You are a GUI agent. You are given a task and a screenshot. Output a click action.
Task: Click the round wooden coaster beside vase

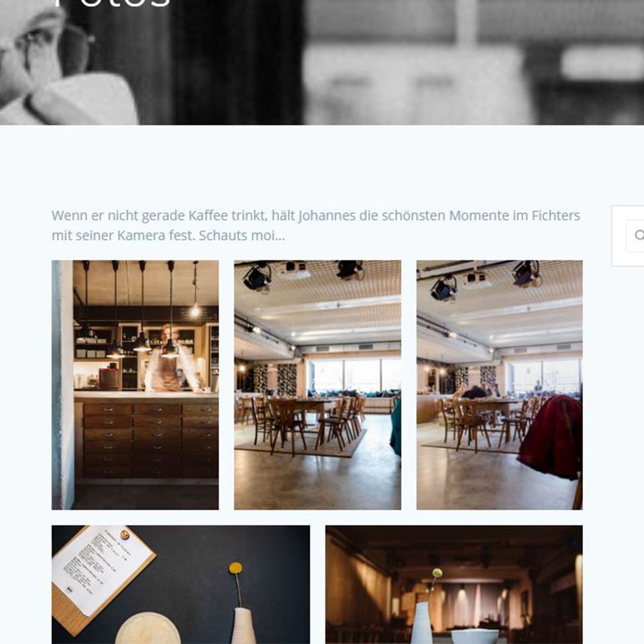coord(148,629)
